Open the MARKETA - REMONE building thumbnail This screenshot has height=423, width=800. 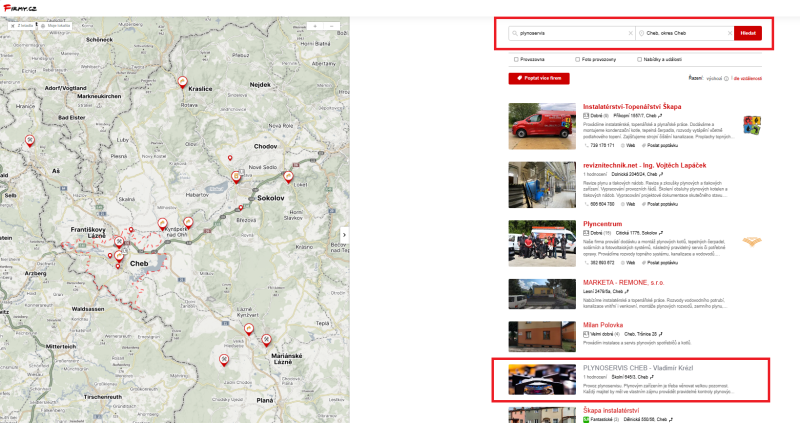click(x=542, y=294)
